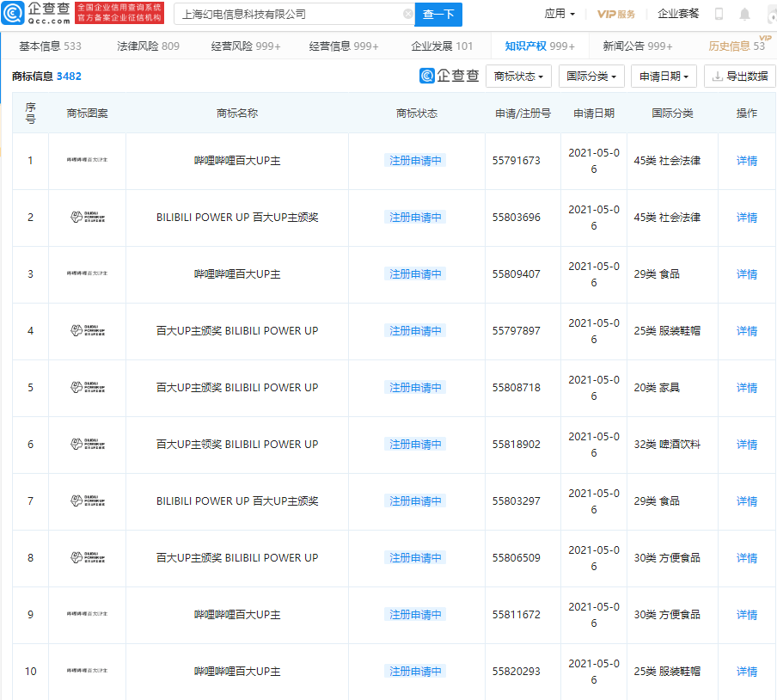Click 注册申请中 status in row 1
777x700 pixels.
[415, 161]
